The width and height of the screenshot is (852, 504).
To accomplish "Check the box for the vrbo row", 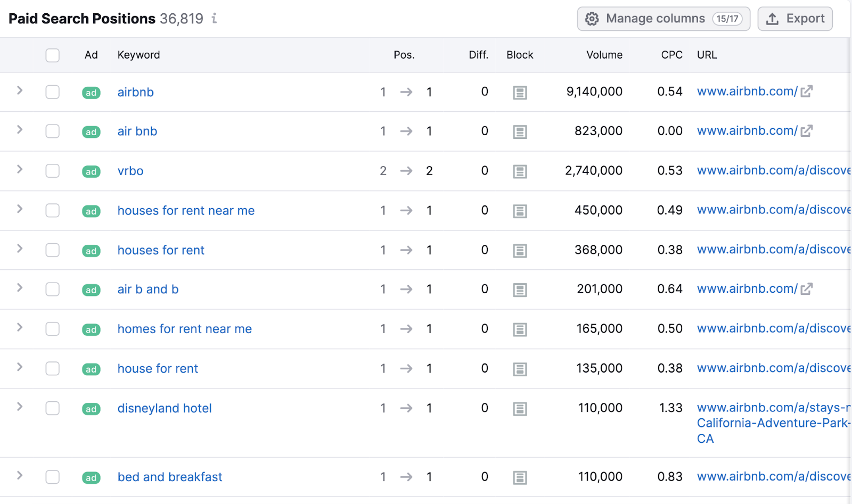I will point(53,171).
